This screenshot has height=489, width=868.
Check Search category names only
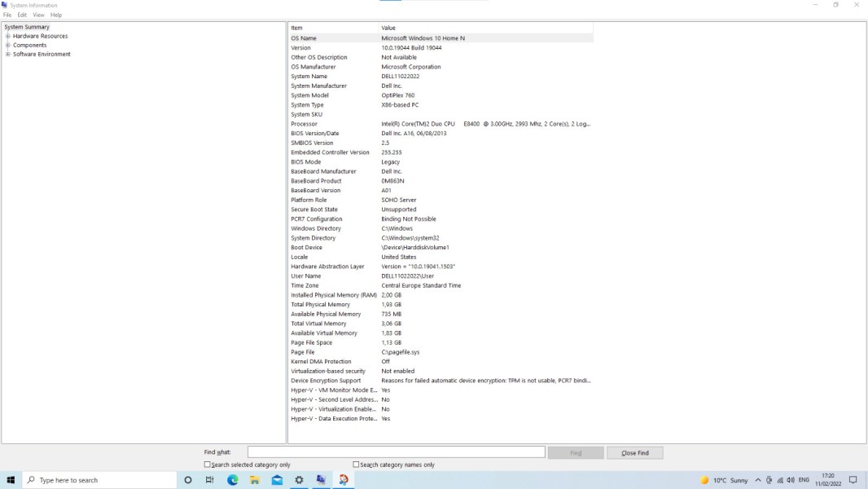[356, 463]
